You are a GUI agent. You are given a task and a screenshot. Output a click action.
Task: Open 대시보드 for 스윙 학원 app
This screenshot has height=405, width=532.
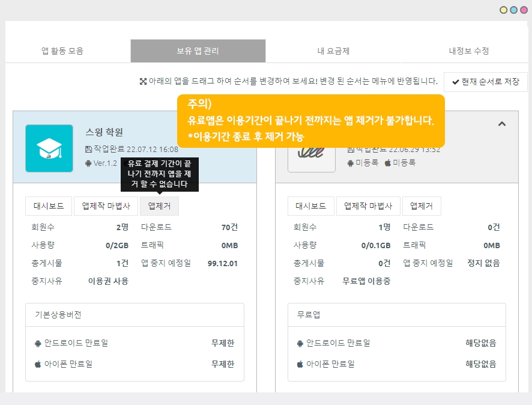49,206
